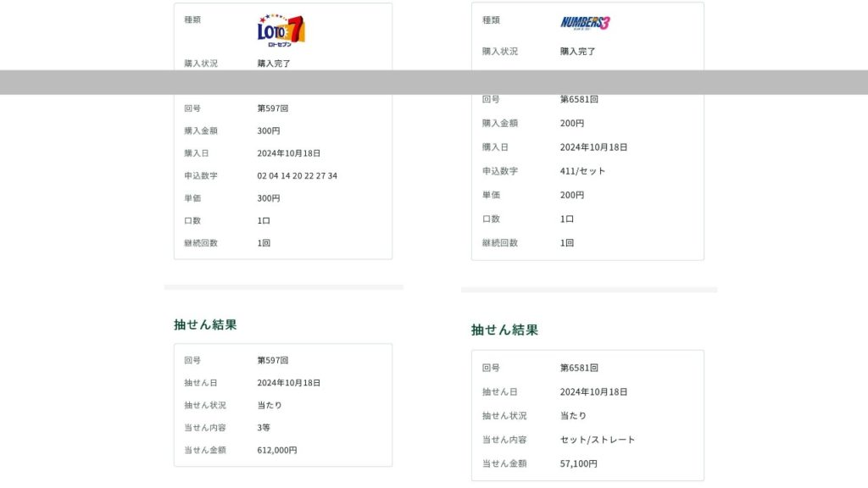Click the 抽せん状況 label in the Numbers3 results
The width and height of the screenshot is (868, 488).
tap(504, 416)
